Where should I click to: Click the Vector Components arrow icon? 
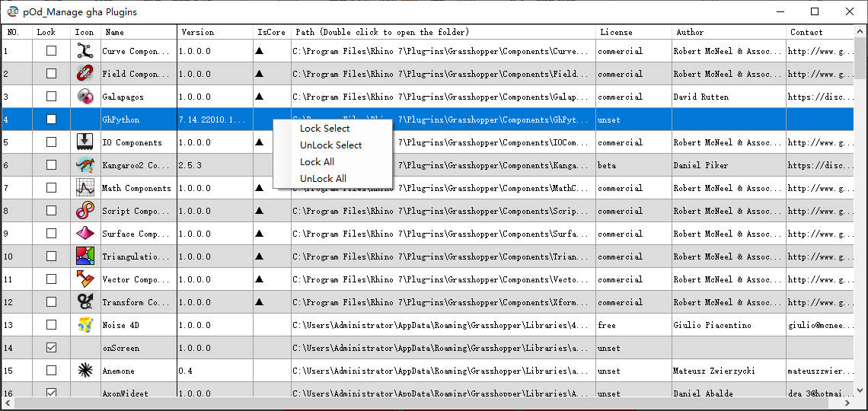click(x=85, y=279)
